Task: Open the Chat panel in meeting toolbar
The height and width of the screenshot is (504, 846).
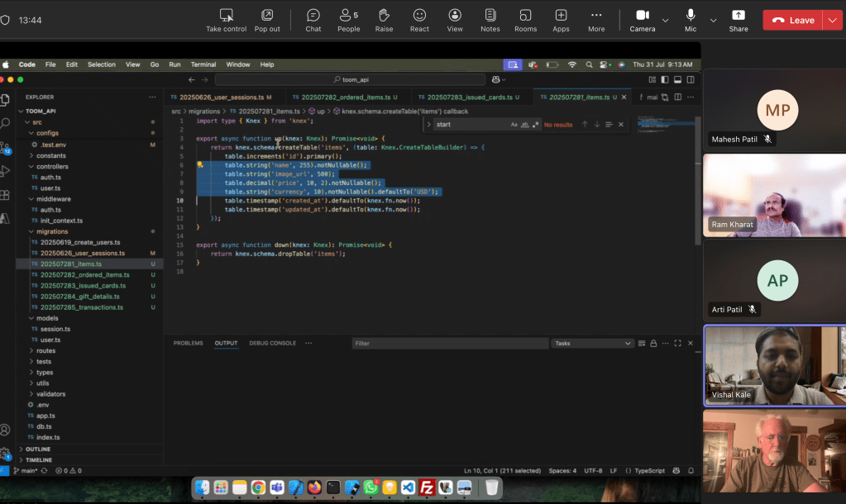Action: point(313,16)
